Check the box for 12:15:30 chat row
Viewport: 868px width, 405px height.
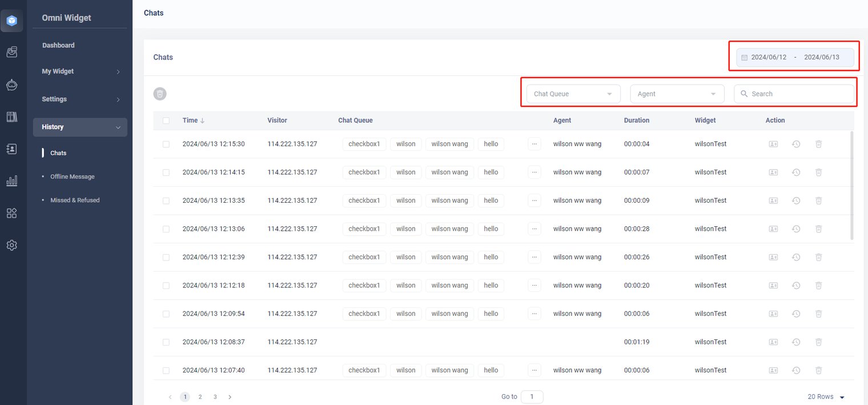click(166, 145)
